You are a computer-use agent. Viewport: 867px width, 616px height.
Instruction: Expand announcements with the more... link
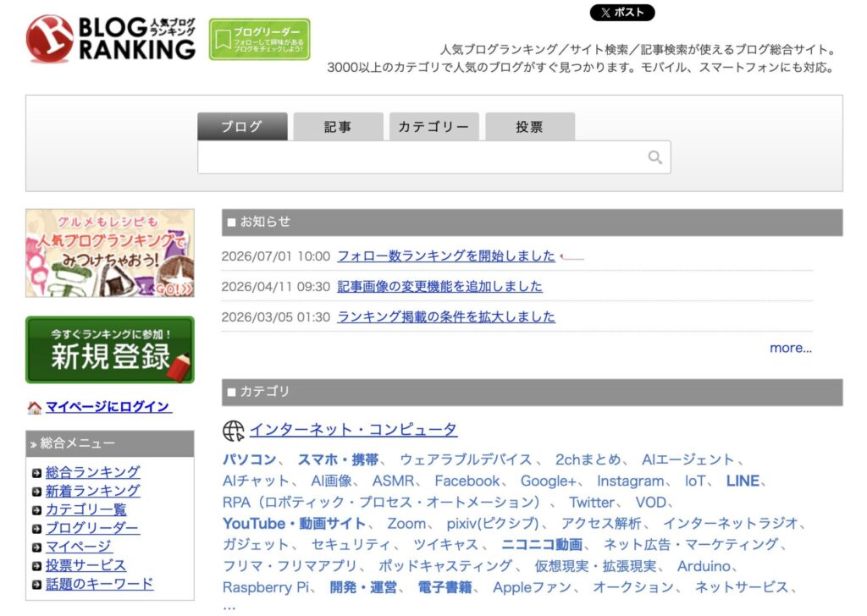click(x=791, y=348)
